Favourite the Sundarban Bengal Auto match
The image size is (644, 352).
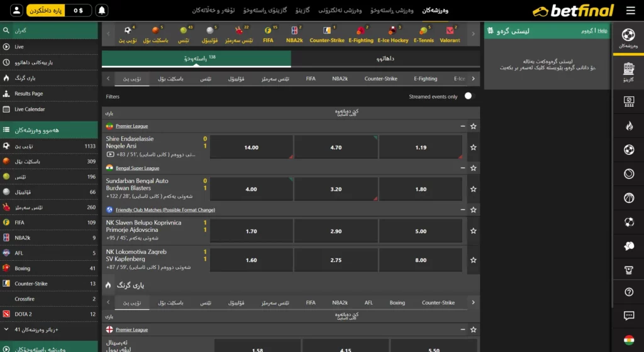point(473,189)
